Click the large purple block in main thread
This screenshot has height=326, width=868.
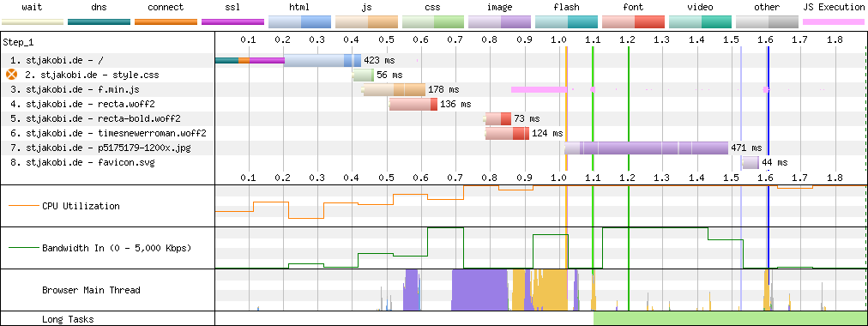pyautogui.click(x=479, y=289)
